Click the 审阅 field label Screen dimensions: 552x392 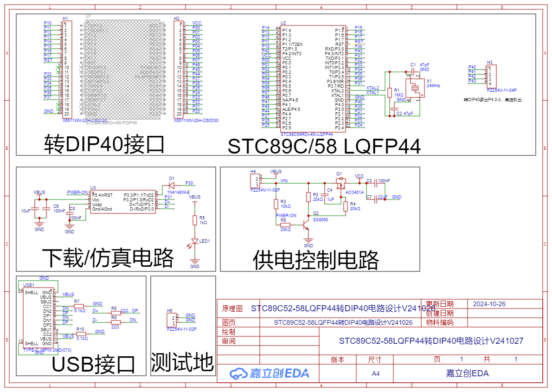click(229, 341)
